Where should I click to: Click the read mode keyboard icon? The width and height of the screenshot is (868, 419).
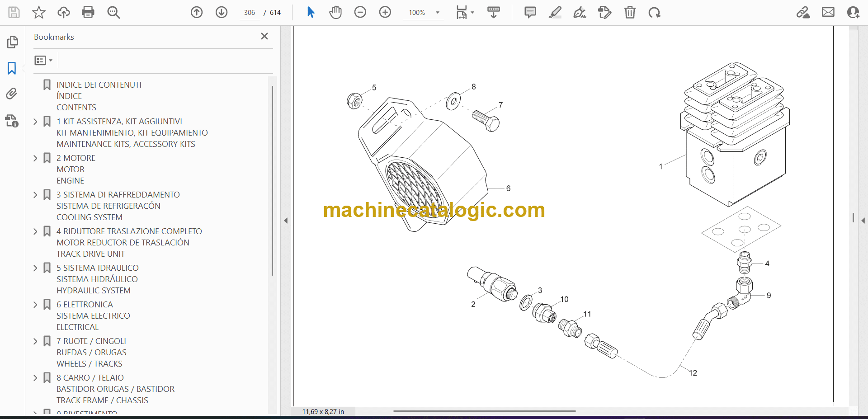(494, 12)
